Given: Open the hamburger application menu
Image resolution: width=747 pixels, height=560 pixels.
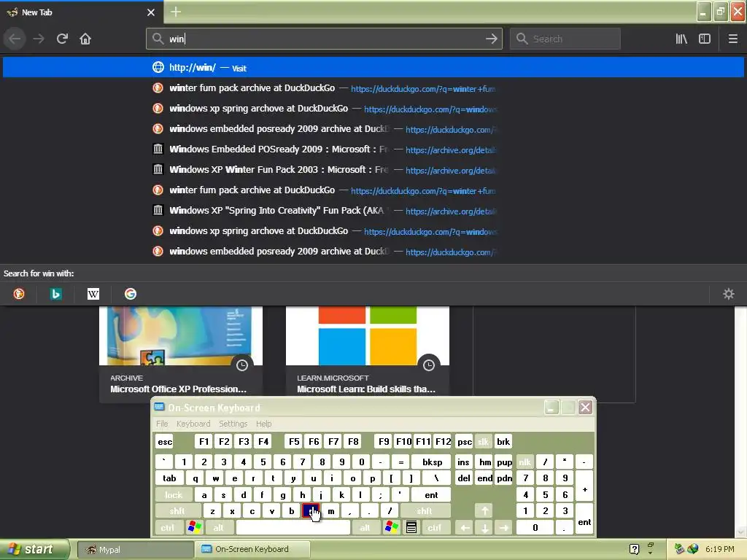Looking at the screenshot, I should pos(732,39).
